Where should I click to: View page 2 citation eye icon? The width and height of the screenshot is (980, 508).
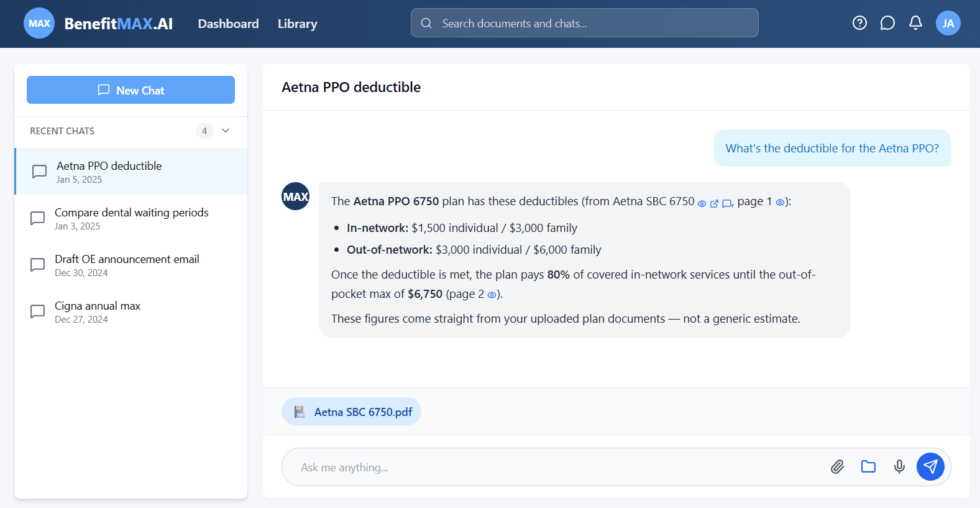492,295
